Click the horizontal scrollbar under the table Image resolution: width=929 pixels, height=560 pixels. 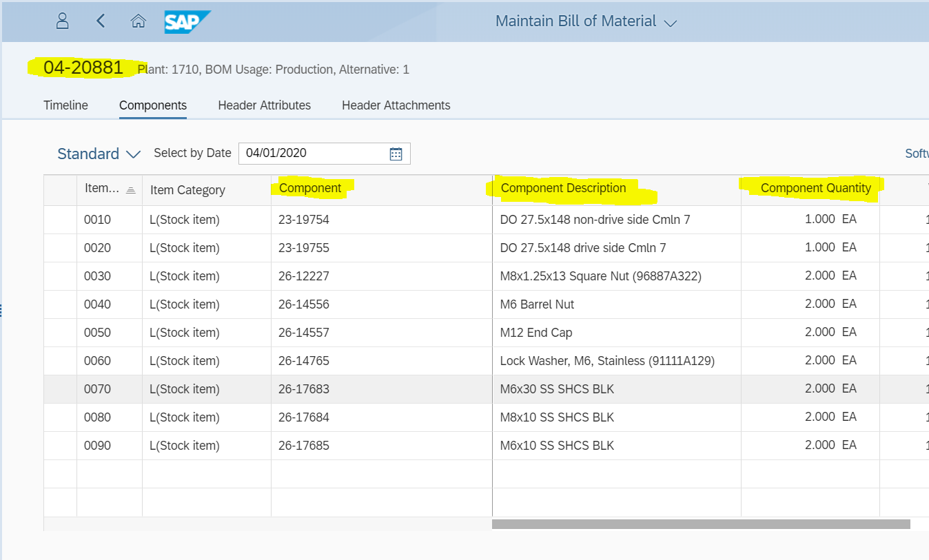click(x=700, y=524)
